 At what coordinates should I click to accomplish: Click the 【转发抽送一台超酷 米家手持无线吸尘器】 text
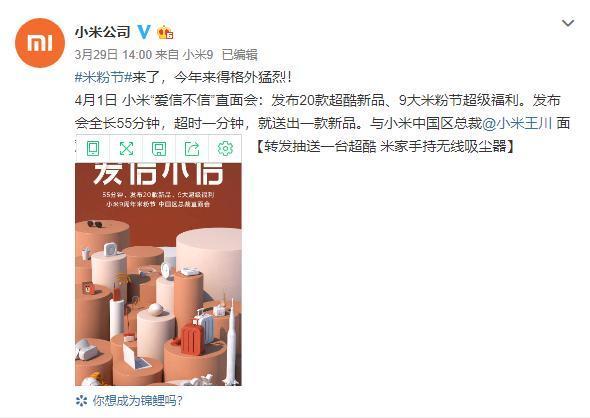(x=385, y=146)
